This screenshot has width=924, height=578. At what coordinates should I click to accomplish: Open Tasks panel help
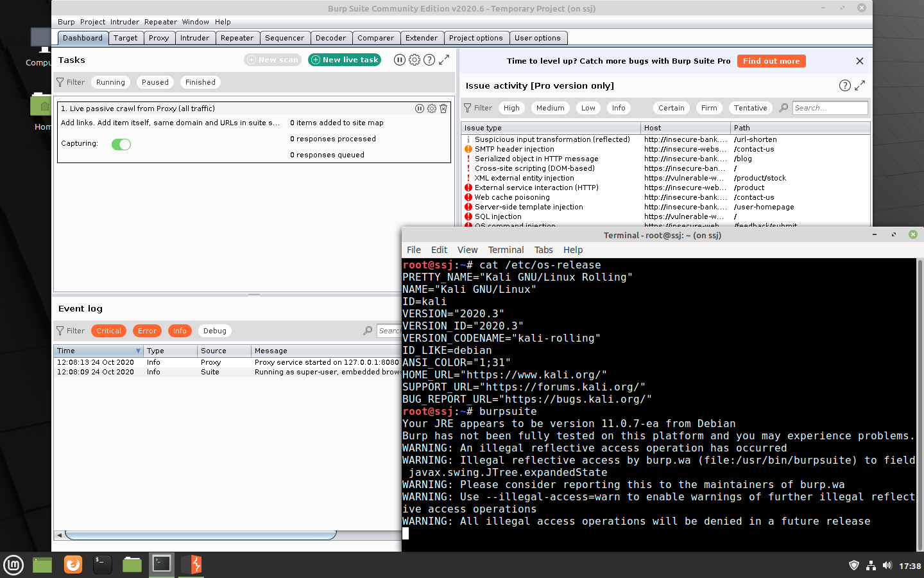(x=430, y=59)
